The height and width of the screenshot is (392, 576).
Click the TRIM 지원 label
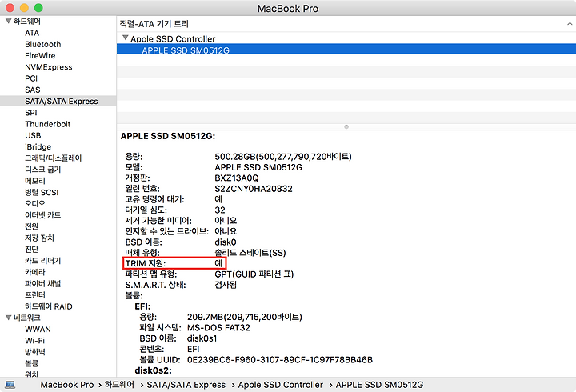click(x=146, y=263)
